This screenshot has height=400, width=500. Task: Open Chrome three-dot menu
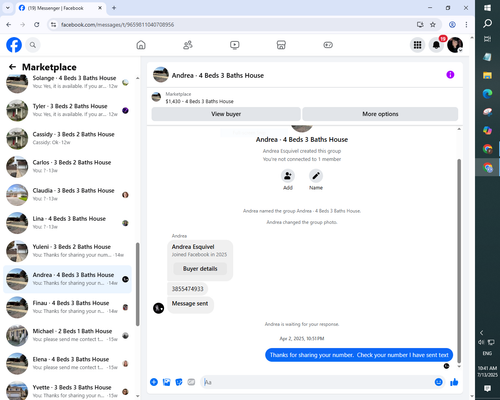tap(466, 25)
